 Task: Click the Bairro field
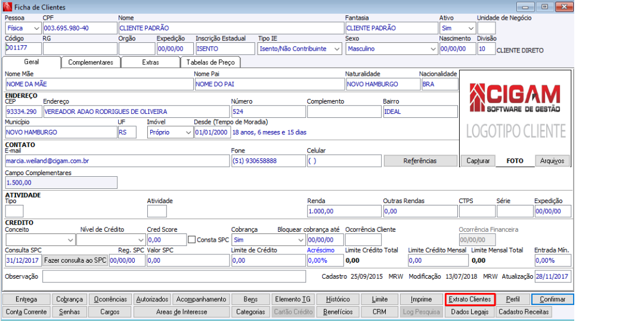[x=420, y=111]
